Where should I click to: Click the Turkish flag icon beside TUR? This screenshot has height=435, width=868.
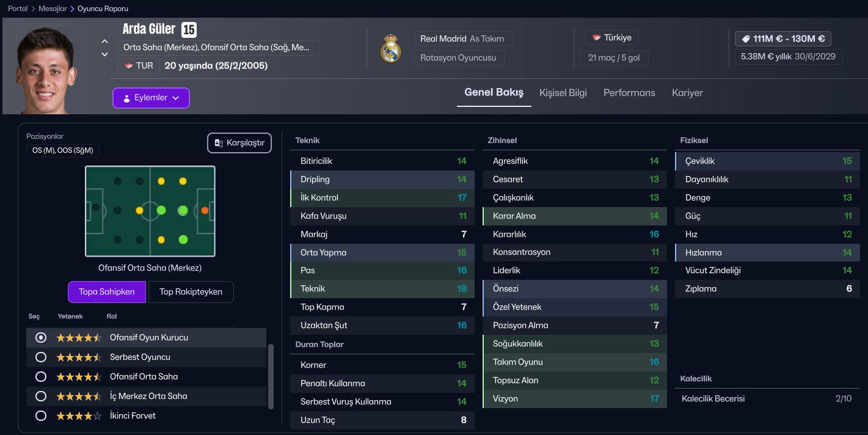(x=128, y=66)
